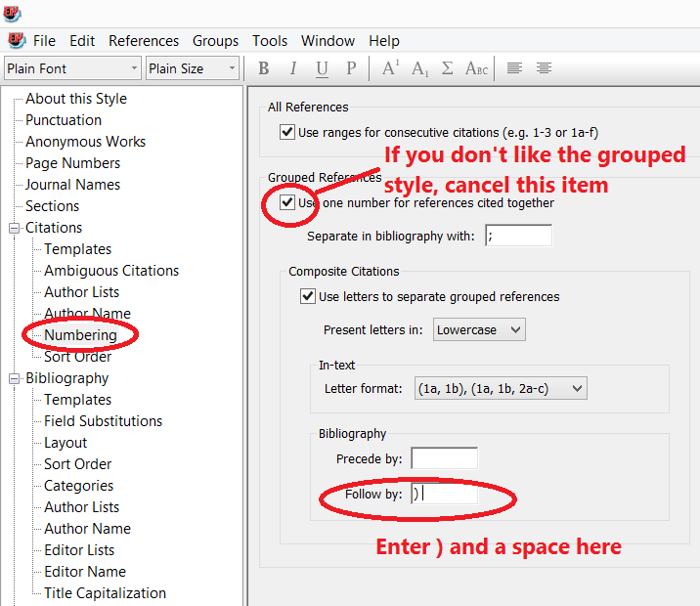The image size is (700, 606).
Task: Apply Underline formatting in toolbar
Action: (322, 68)
